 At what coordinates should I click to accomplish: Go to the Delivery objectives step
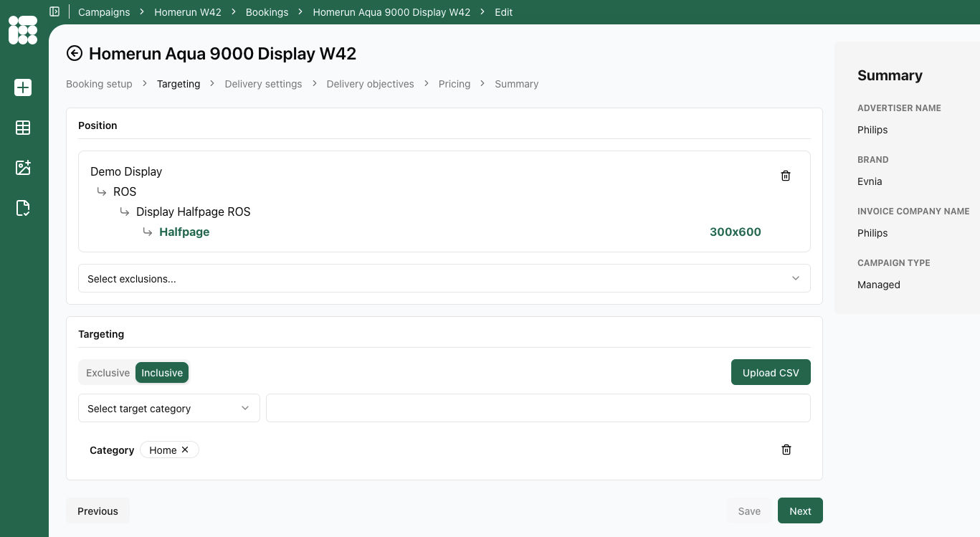pos(371,84)
